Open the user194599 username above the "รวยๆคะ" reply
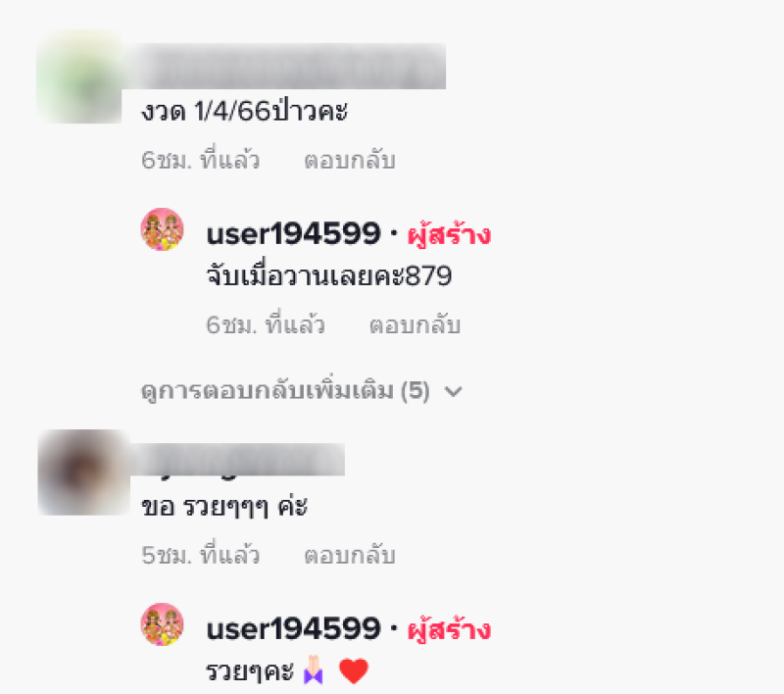This screenshot has height=694, width=784. pos(293,628)
